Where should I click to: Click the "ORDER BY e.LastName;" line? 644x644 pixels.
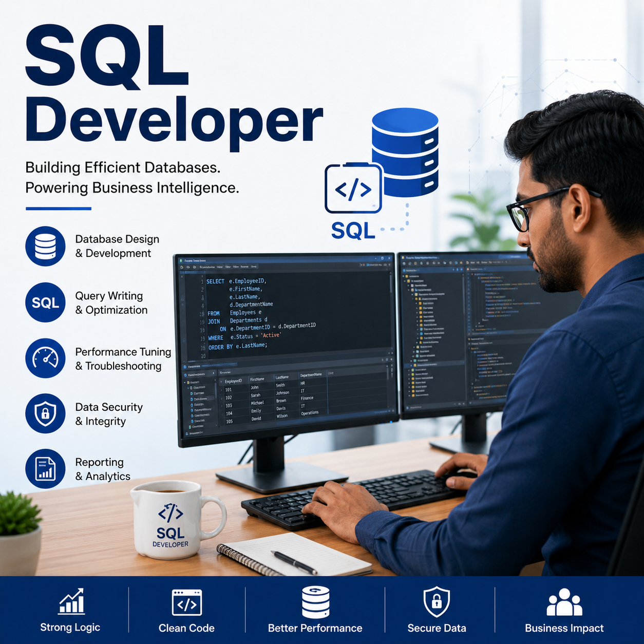click(x=238, y=346)
